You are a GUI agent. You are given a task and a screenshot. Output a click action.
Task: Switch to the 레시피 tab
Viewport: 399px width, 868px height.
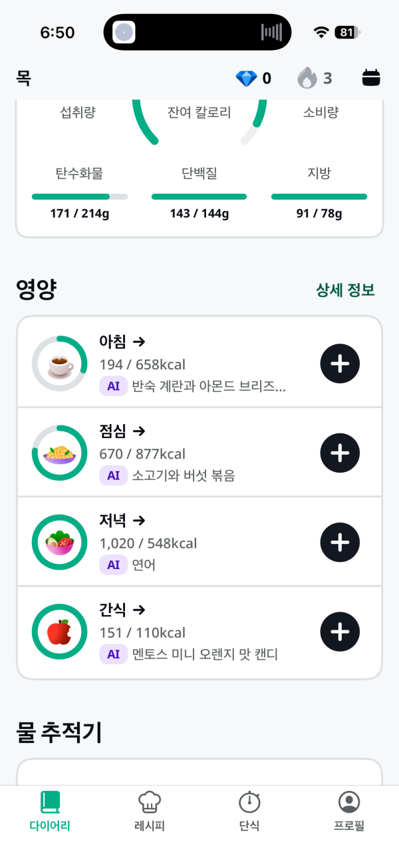point(150,812)
